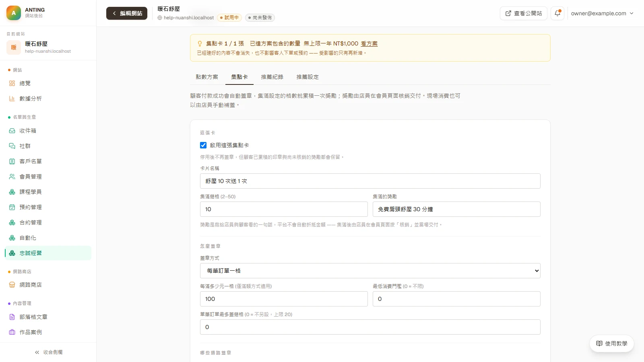This screenshot has height=362, width=644.
Task: Click 收合側欄 to collapse the sidebar
Action: (48, 352)
